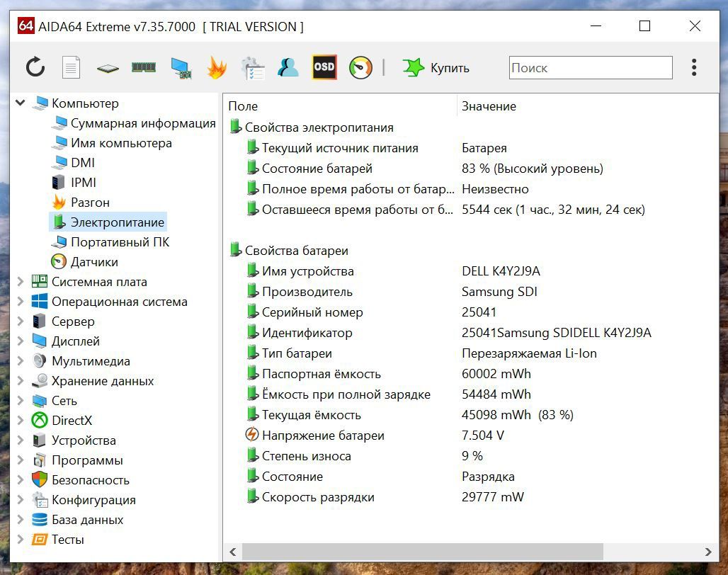Viewport: 728px width, 575px height.
Task: Open the three-dot options menu
Action: pyautogui.click(x=693, y=67)
